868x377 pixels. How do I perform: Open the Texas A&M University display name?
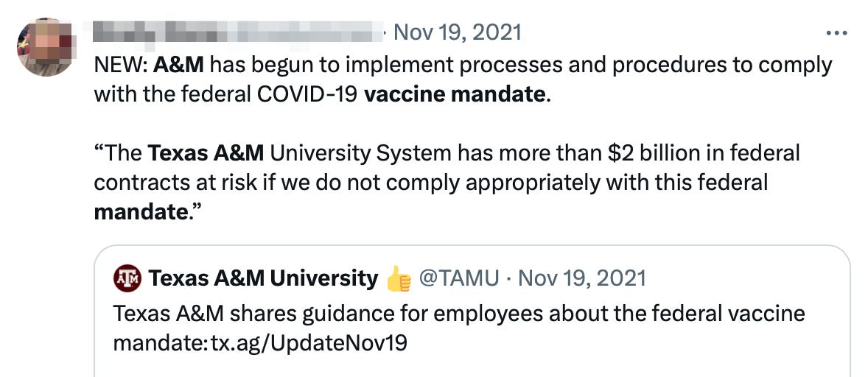[x=263, y=278]
